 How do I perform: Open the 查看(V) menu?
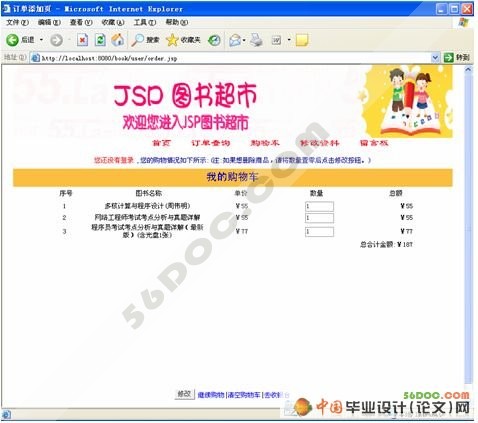(81, 22)
